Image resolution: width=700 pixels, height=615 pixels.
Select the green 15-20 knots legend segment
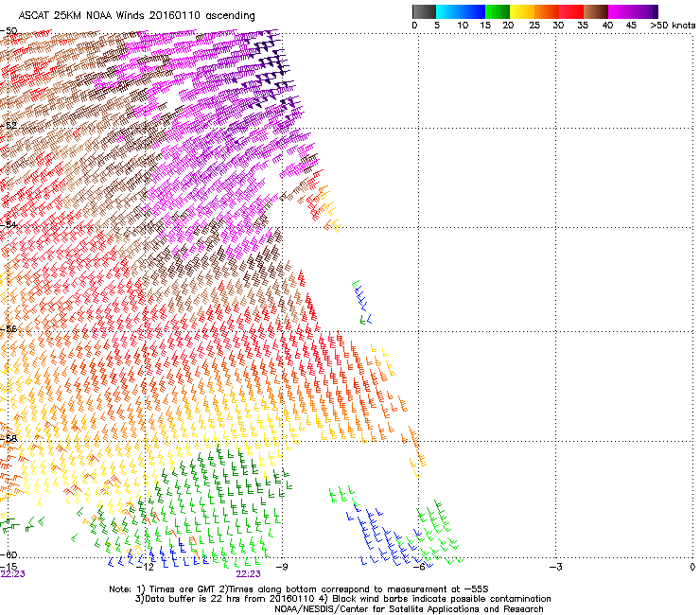[498, 11]
